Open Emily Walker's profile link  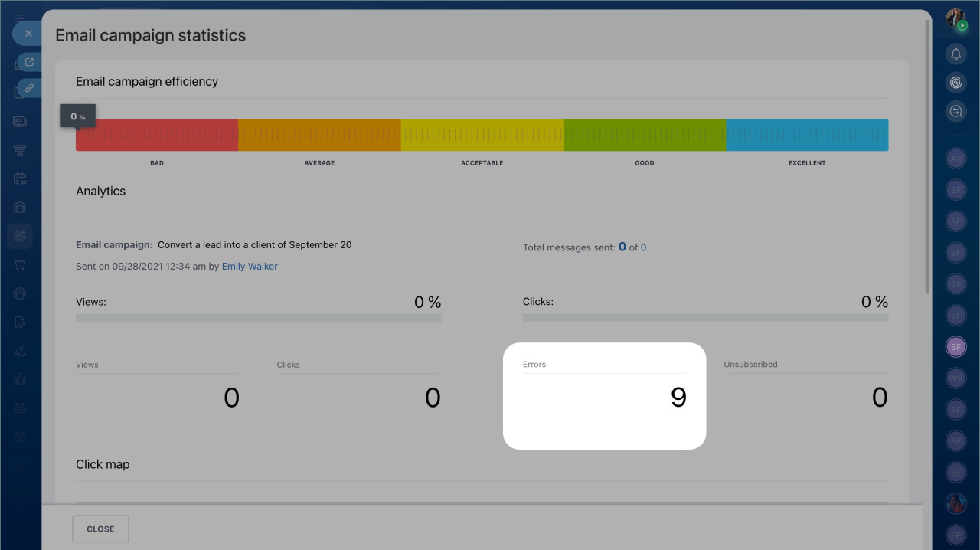point(250,267)
